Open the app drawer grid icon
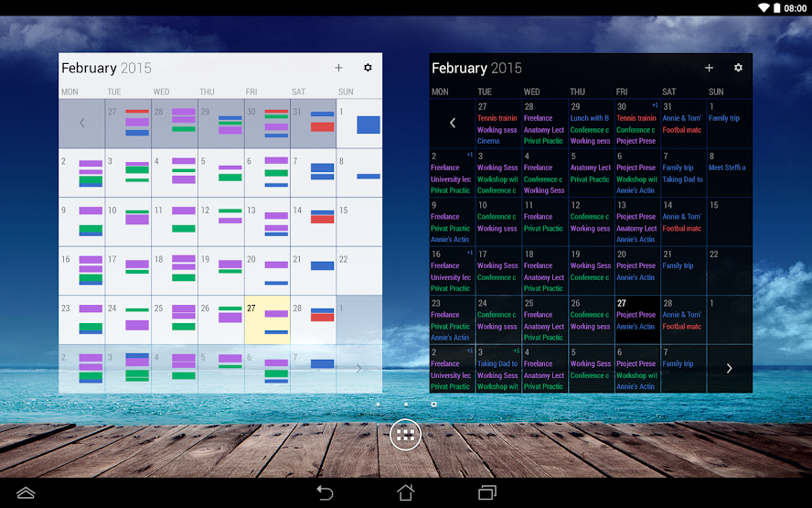This screenshot has height=508, width=812. click(405, 435)
